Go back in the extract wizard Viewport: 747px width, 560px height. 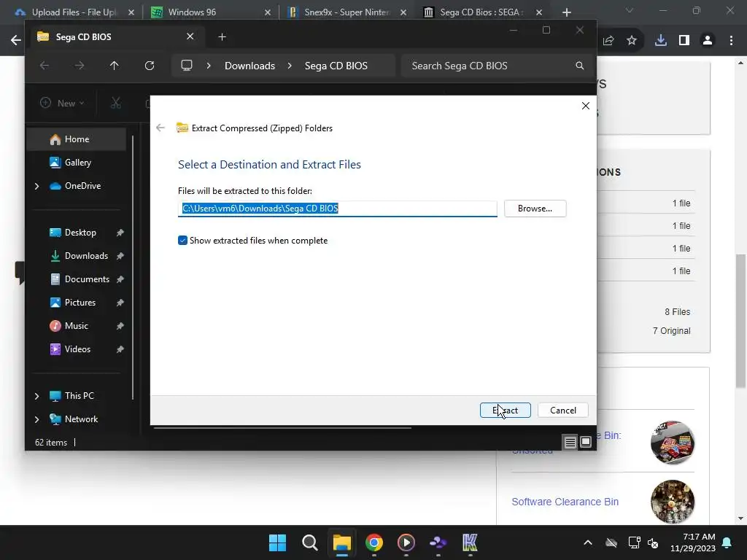tap(160, 128)
